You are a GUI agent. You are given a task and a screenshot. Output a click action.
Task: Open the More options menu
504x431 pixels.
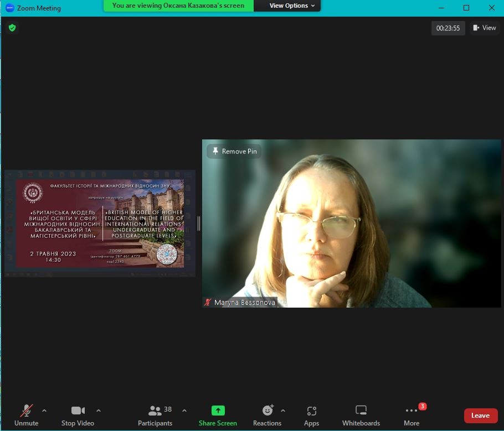[x=412, y=416]
